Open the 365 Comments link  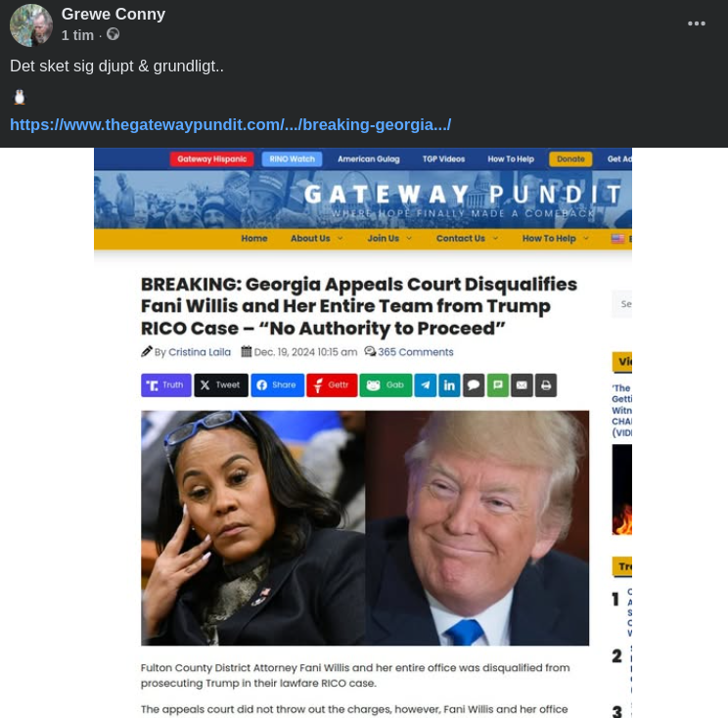(415, 352)
